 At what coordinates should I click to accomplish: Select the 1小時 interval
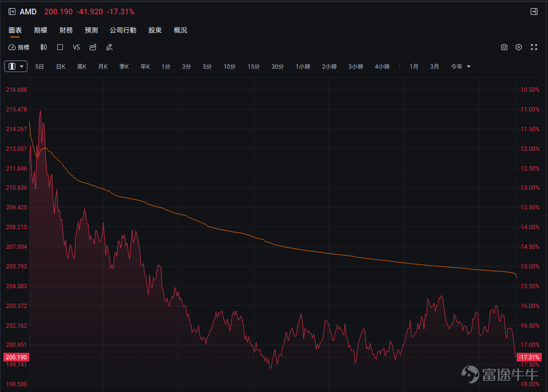[303, 66]
